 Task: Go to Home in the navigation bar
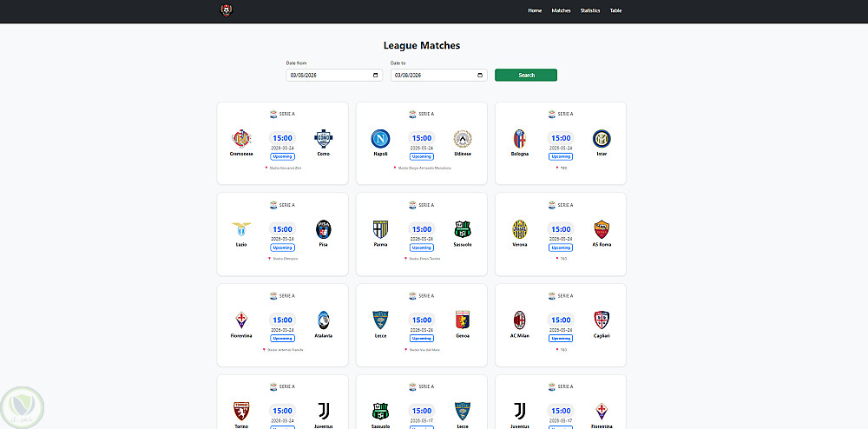tap(535, 10)
